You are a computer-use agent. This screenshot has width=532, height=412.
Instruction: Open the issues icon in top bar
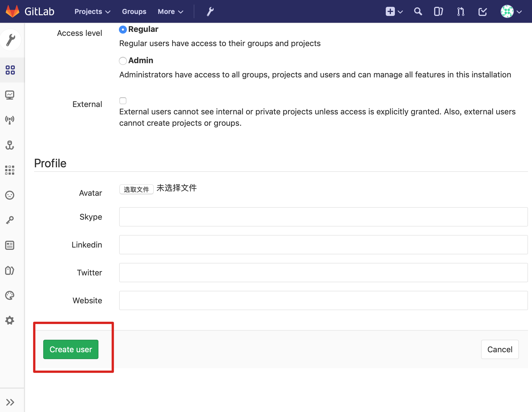(x=438, y=11)
